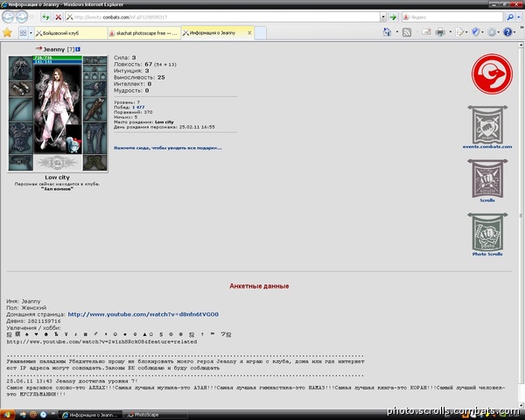This screenshot has width=525, height=420.
Task: Open the PhotoScape taskbar button
Action: [154, 415]
